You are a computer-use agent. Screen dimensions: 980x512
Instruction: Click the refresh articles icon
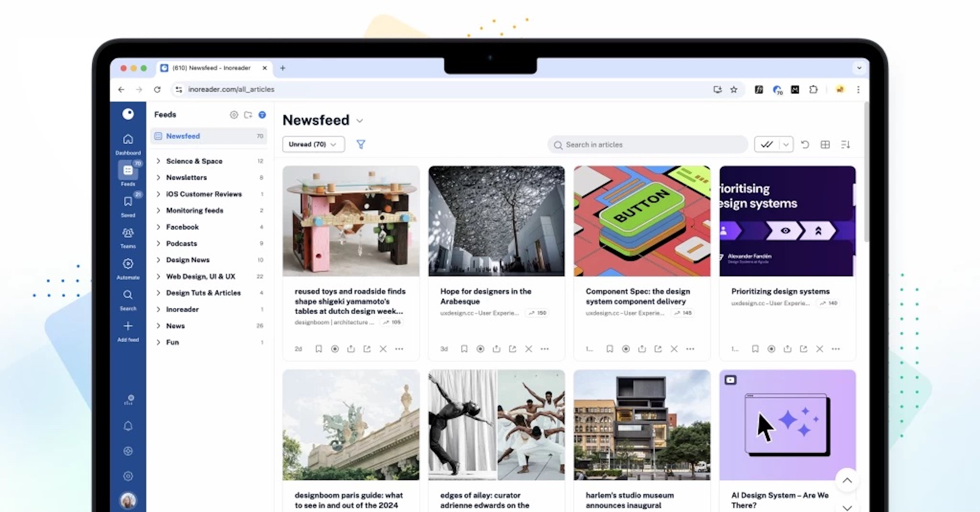(805, 144)
